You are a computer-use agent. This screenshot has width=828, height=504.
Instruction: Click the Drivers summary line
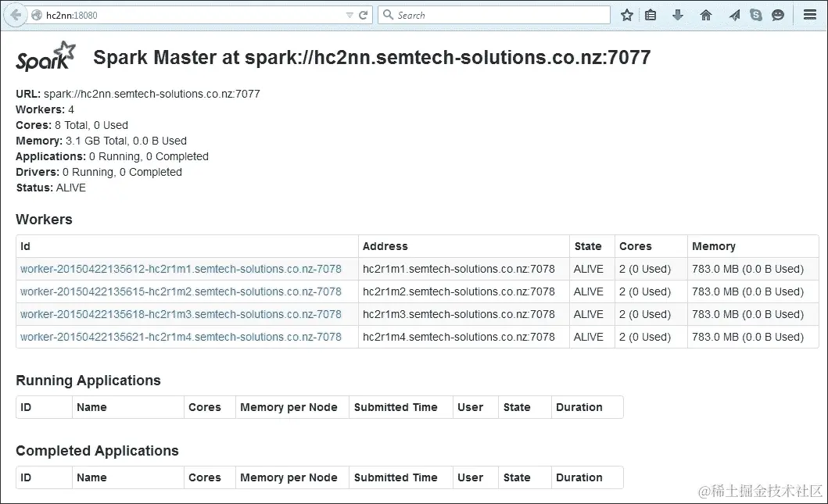coord(99,172)
